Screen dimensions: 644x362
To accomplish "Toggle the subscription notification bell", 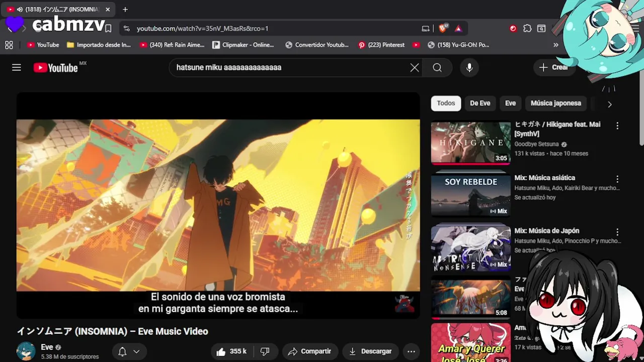I will pos(122,351).
